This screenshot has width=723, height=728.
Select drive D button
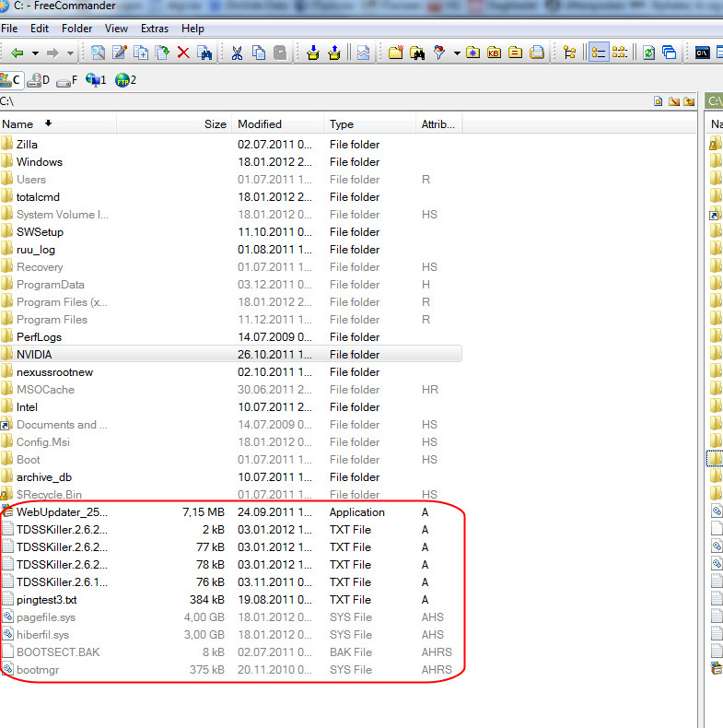click(x=38, y=80)
